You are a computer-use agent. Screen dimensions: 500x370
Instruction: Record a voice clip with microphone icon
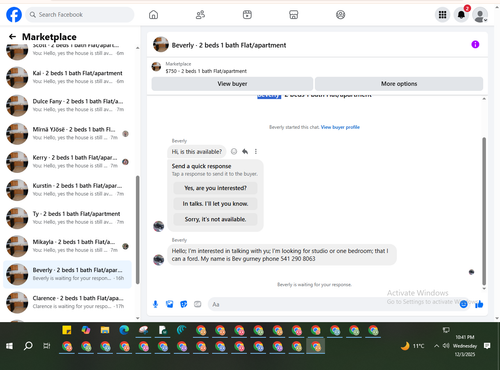coord(155,304)
